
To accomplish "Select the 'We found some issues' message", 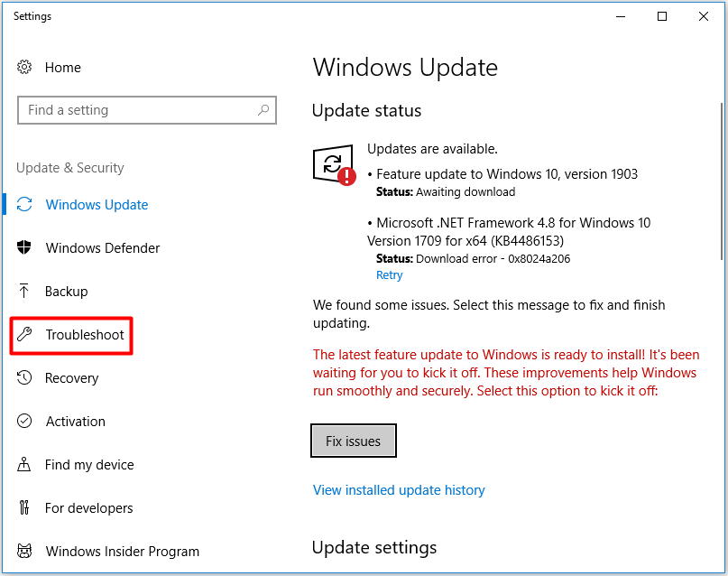I will tap(489, 314).
